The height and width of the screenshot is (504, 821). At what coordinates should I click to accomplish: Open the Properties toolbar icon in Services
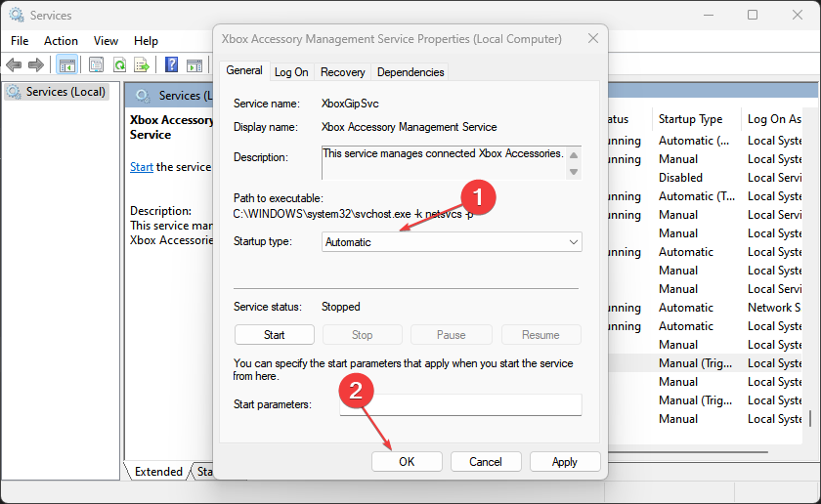97,65
